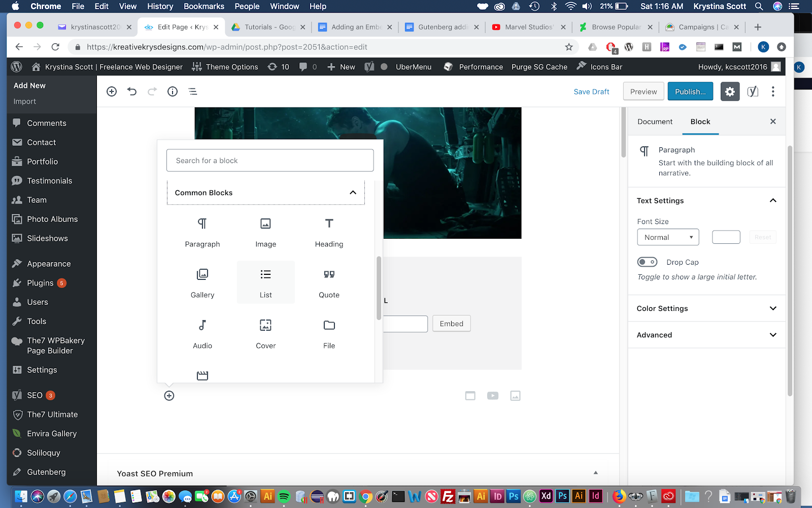Collapse the Yoast SEO Premium metabox
Viewport: 812px width, 508px height.
point(596,473)
